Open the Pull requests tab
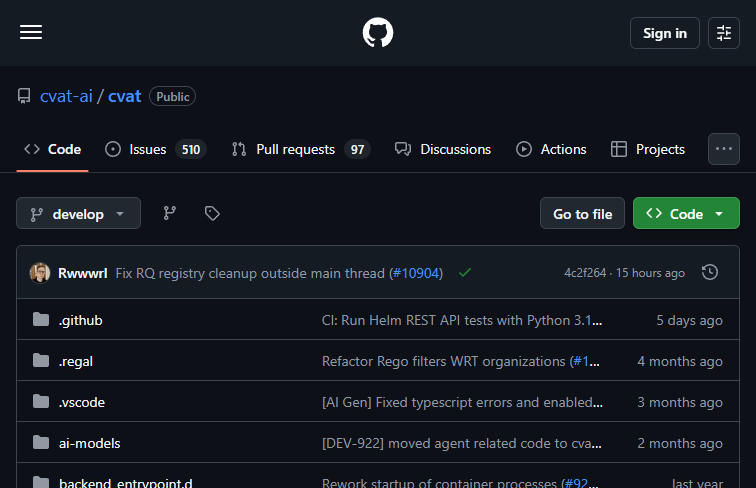756x488 pixels. point(301,149)
